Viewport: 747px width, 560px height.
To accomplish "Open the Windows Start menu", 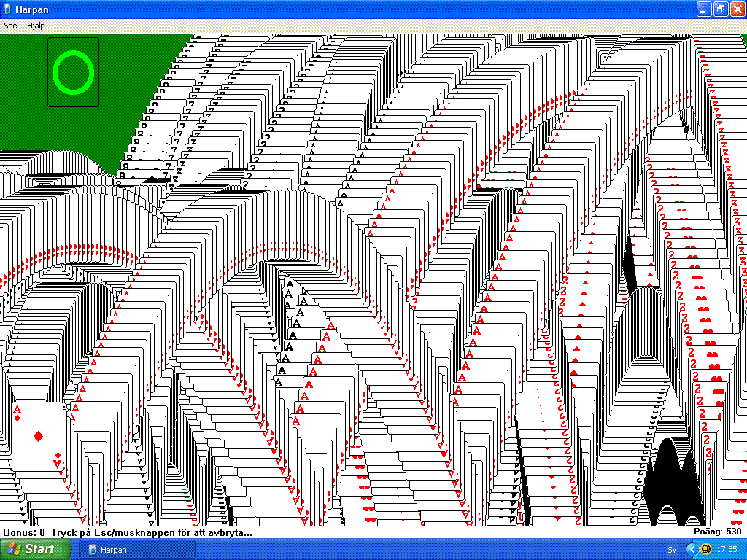I will pos(35,549).
